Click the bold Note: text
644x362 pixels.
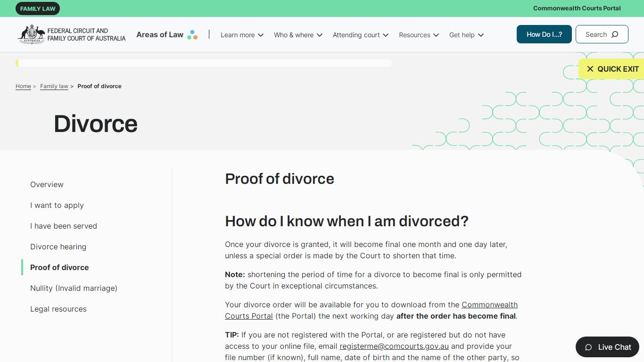click(x=235, y=274)
